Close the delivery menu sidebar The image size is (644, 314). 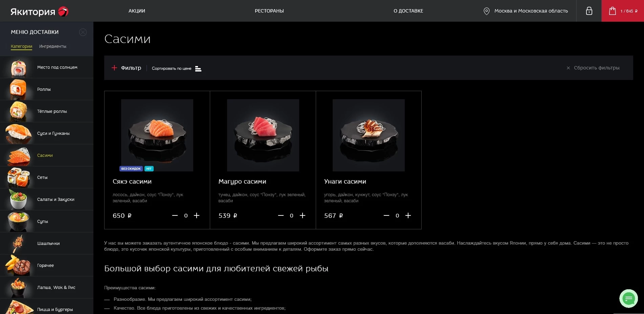(x=83, y=32)
